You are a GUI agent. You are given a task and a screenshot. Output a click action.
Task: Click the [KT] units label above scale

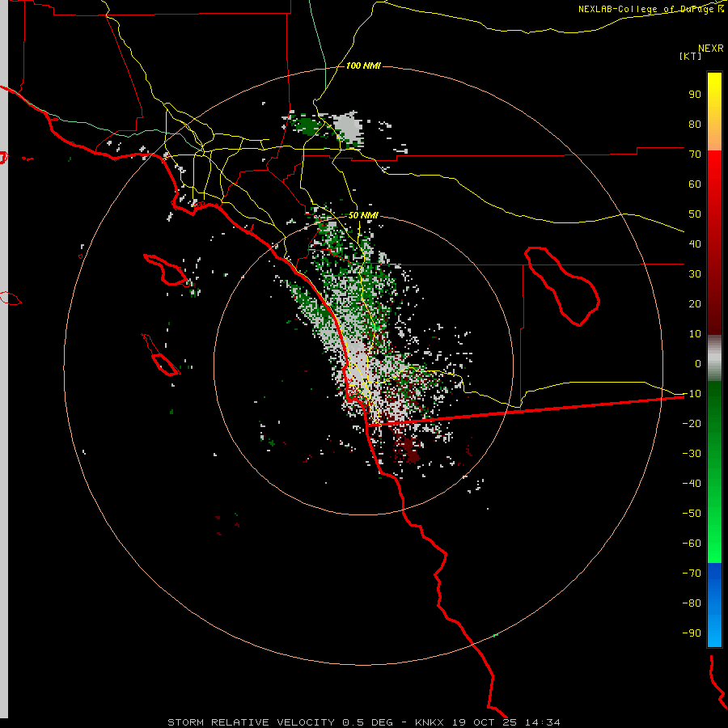coord(691,56)
